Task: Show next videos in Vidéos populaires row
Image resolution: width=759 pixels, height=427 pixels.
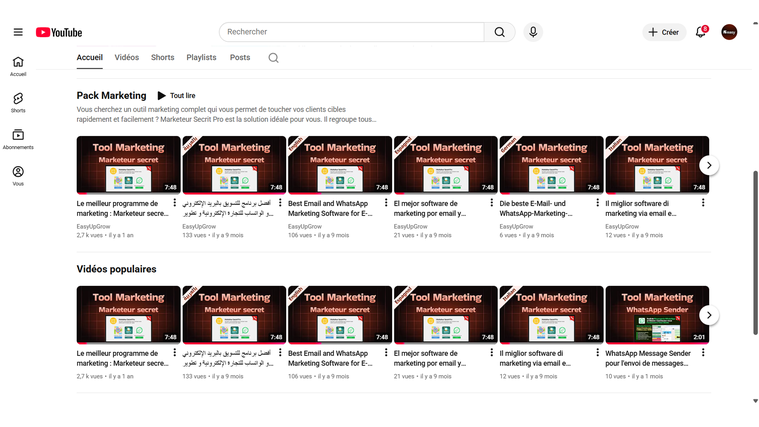Action: pyautogui.click(x=708, y=315)
